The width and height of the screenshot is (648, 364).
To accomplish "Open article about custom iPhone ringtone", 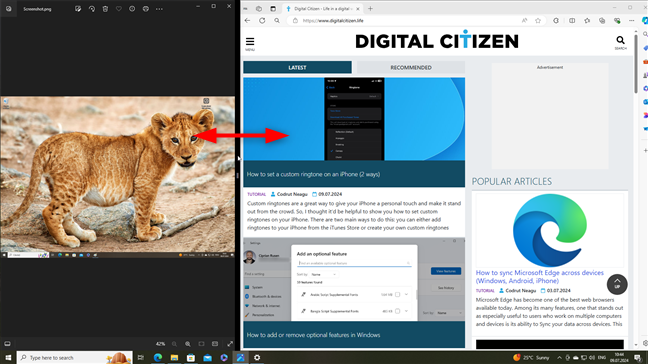I will coord(313,174).
